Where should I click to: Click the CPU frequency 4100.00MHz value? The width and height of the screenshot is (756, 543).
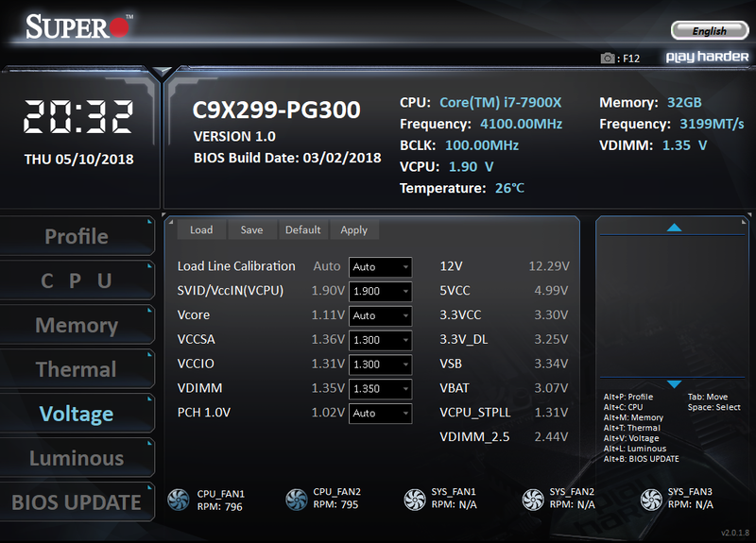(522, 124)
